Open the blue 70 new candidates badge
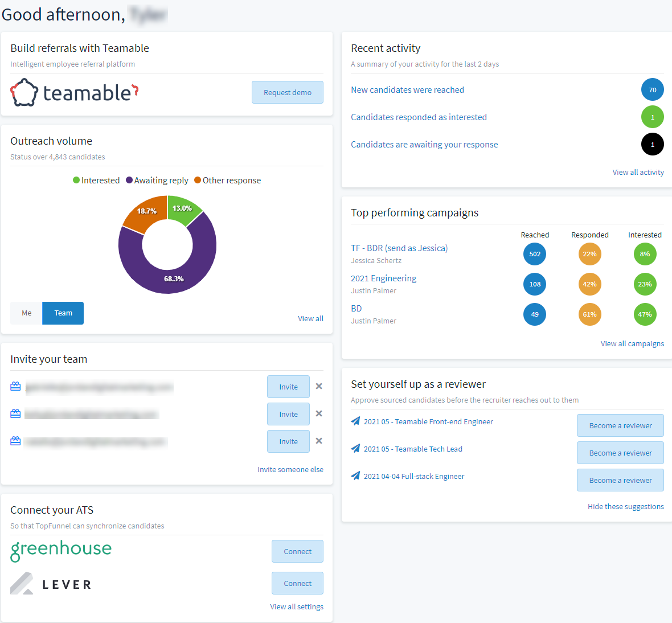 [653, 89]
